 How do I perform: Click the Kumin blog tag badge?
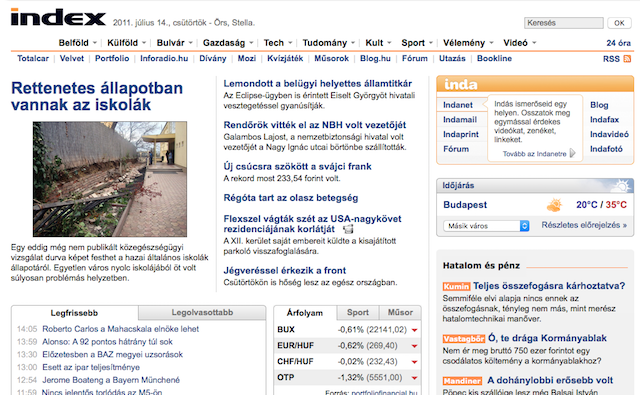[456, 286]
